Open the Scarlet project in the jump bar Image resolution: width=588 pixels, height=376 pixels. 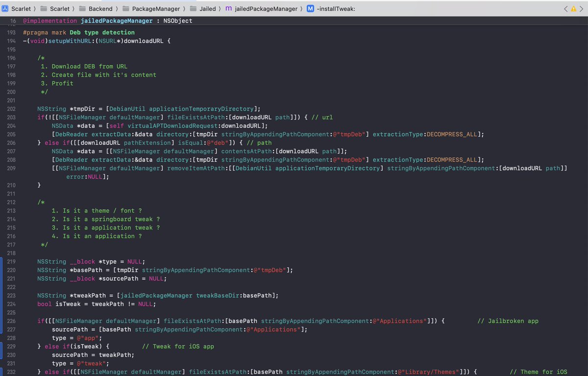17,8
